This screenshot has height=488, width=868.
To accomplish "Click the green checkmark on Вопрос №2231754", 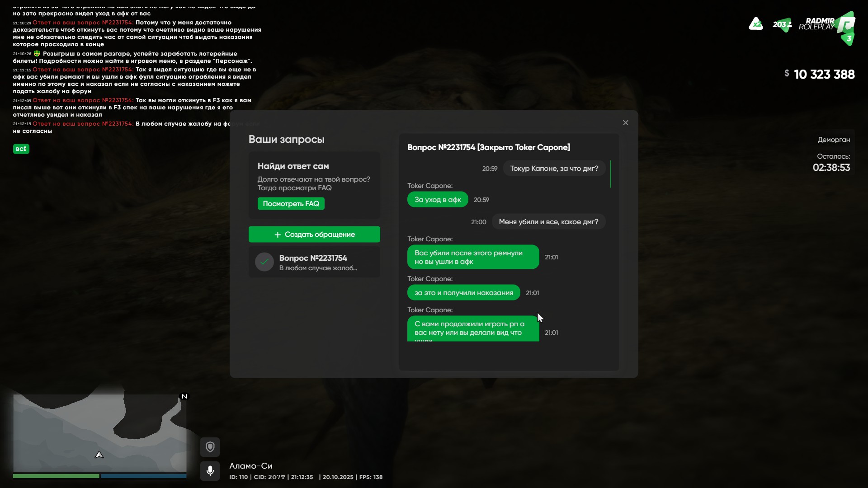I will [x=264, y=262].
